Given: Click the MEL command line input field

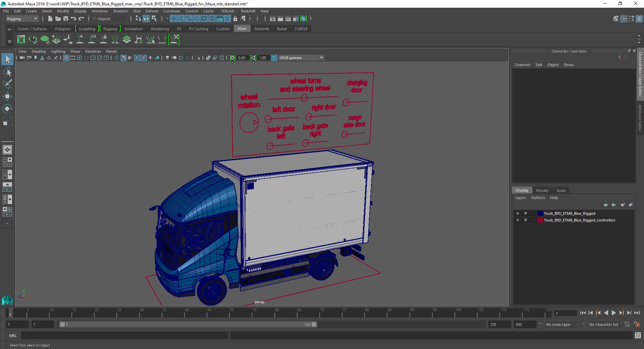Looking at the screenshot, I should click(x=124, y=336).
